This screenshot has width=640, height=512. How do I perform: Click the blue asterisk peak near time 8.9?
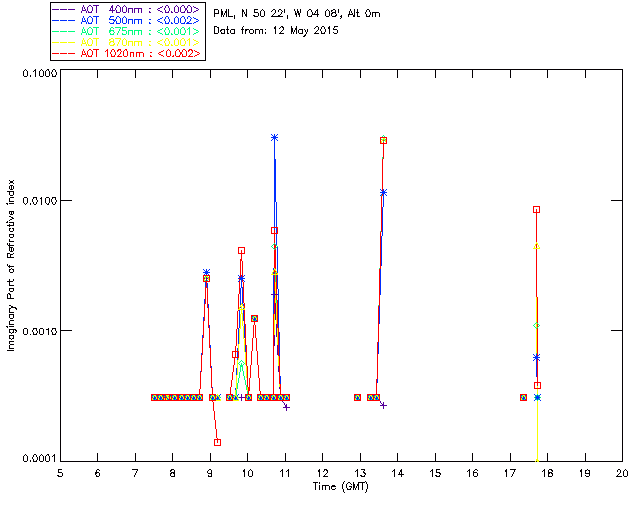207,272
